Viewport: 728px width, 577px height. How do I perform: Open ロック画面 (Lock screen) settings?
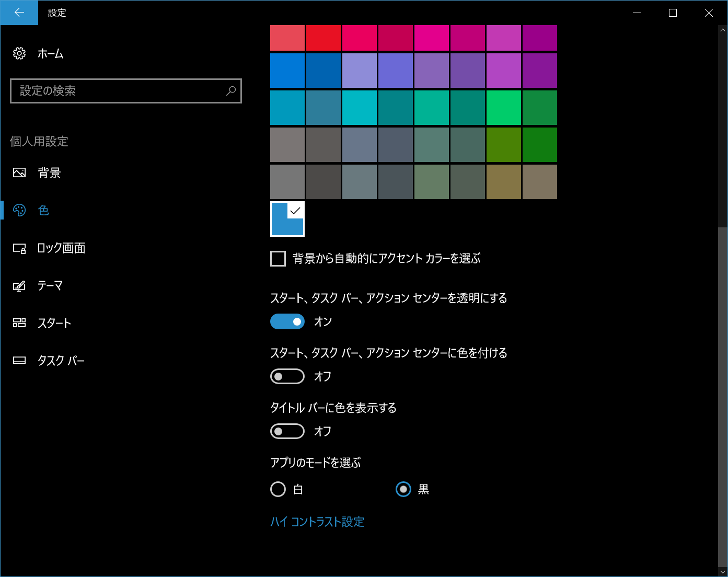click(x=19, y=248)
